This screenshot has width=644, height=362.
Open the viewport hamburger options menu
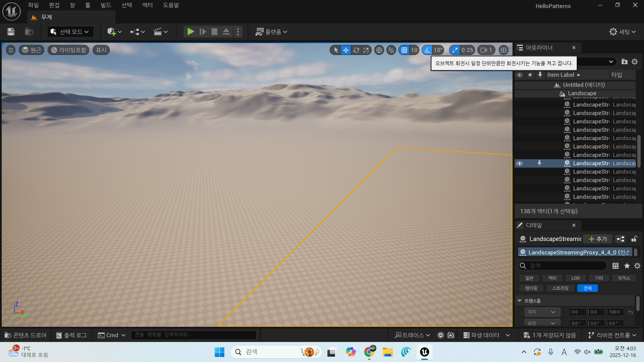11,50
